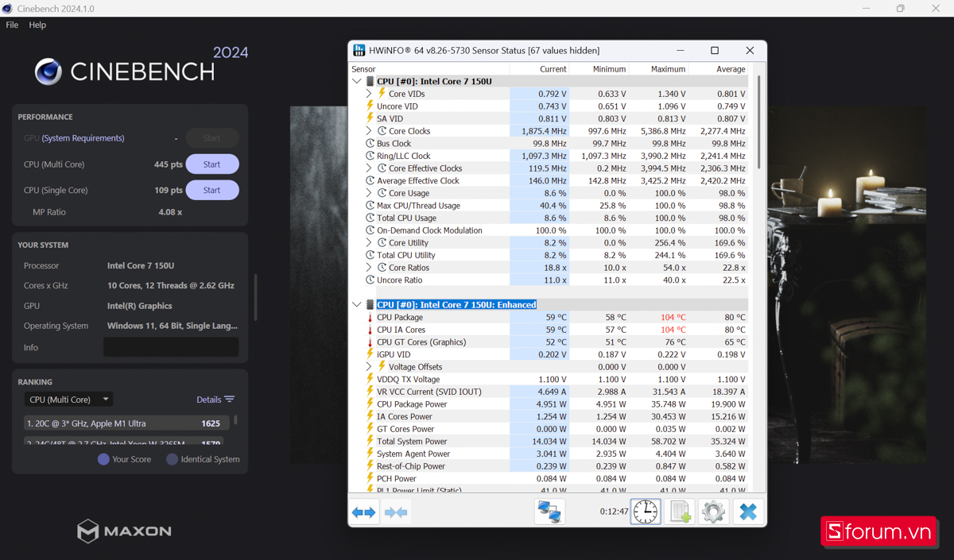The height and width of the screenshot is (560, 954).
Task: Click the Details filter lines icon
Action: pos(229,400)
